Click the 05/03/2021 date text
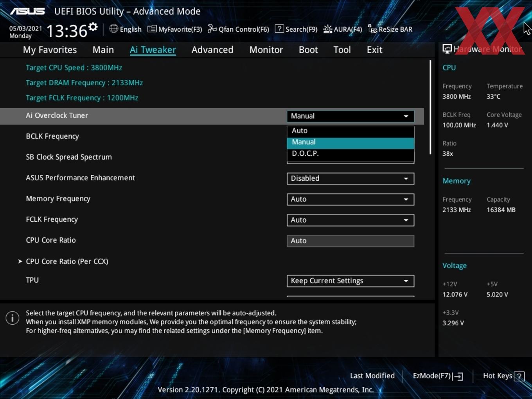 pyautogui.click(x=25, y=29)
